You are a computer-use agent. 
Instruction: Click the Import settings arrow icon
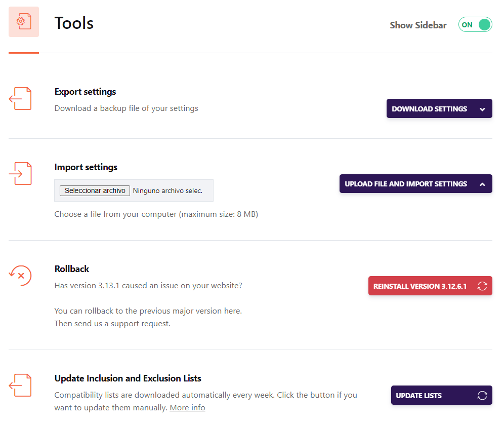20,174
